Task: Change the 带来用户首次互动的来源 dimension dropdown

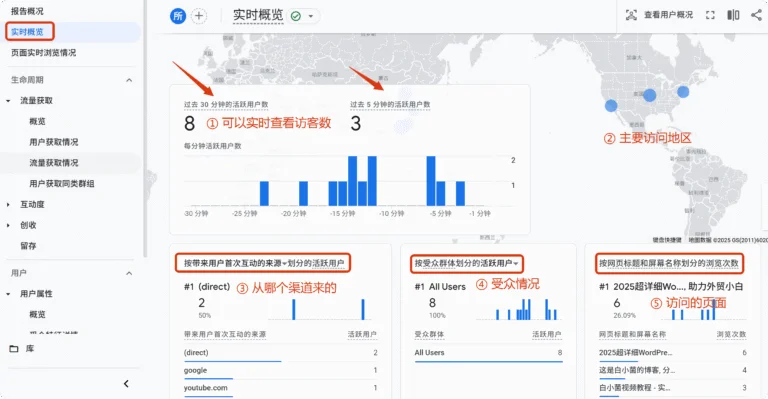Action: point(285,263)
